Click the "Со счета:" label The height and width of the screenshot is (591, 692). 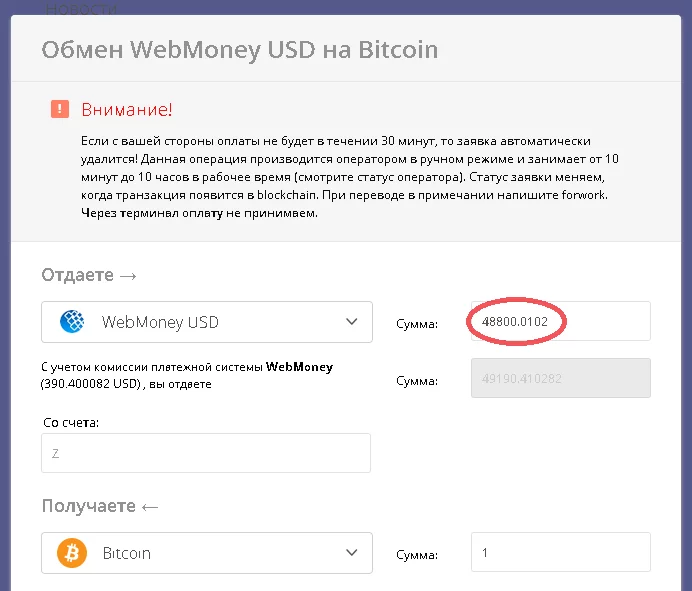point(70,423)
